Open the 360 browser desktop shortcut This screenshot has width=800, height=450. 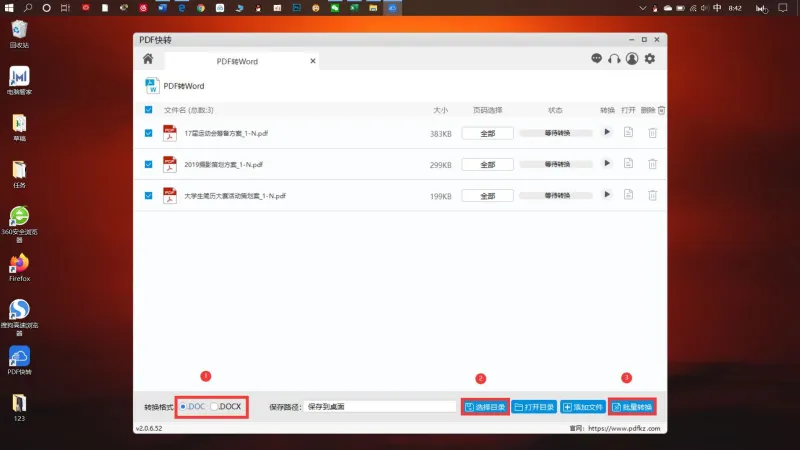(x=19, y=224)
